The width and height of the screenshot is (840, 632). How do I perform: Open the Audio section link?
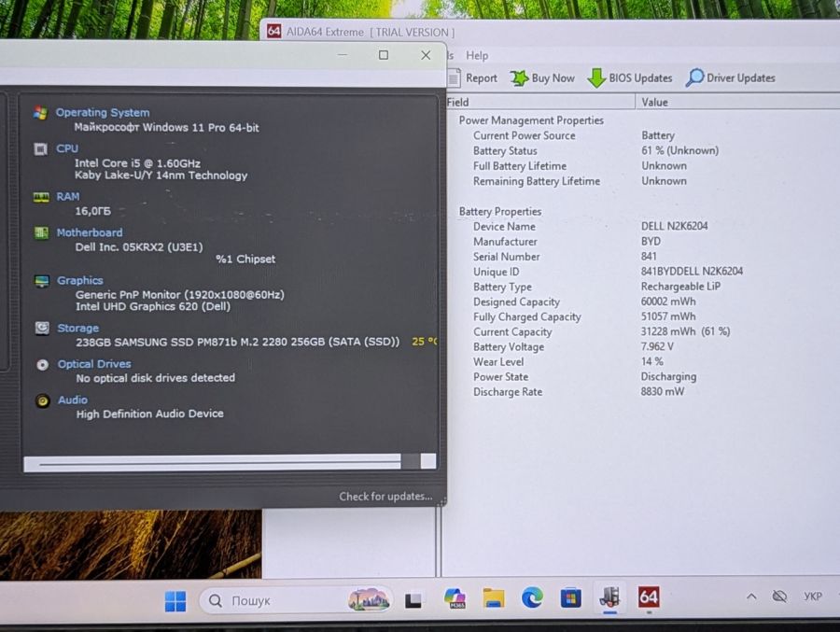[72, 400]
